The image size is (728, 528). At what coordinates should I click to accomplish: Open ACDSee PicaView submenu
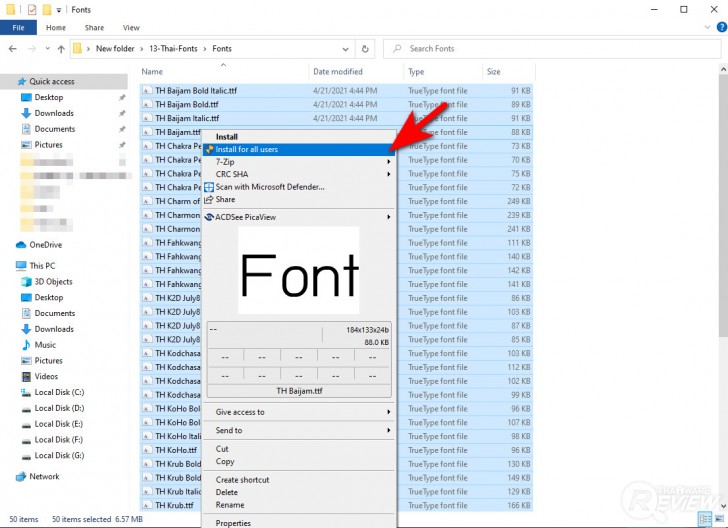pos(299,217)
